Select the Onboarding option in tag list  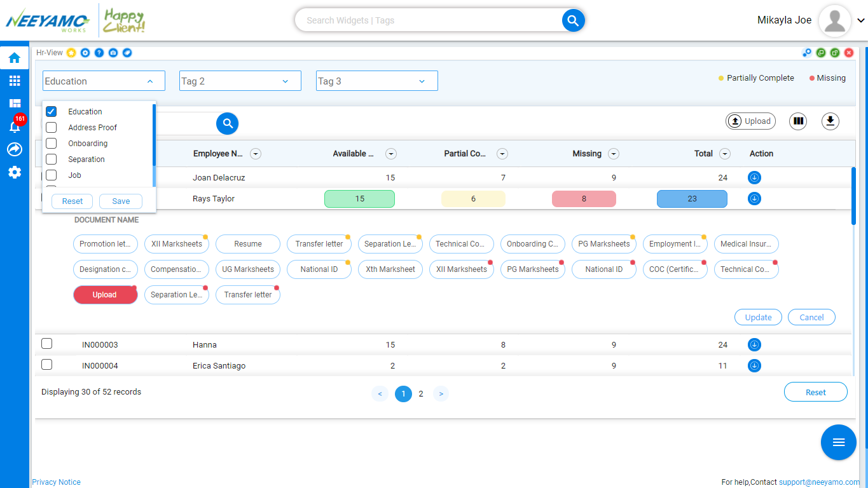pyautogui.click(x=88, y=144)
